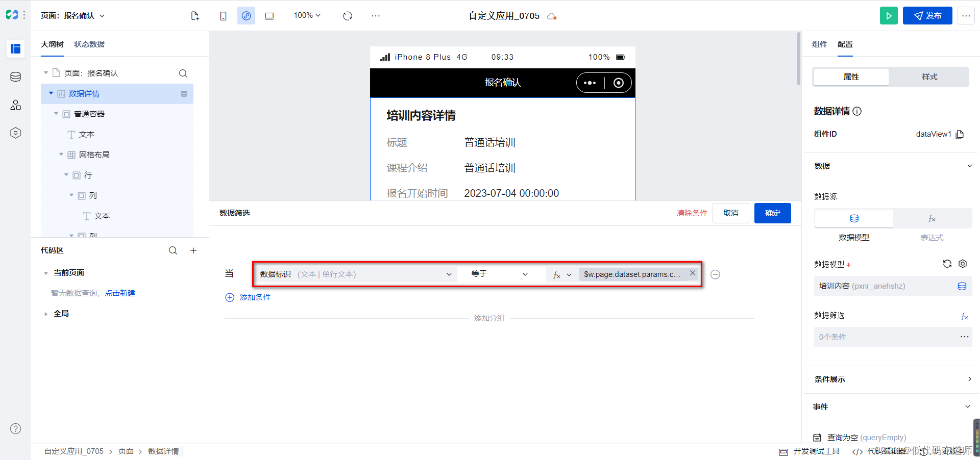Switch to phone preview mode
This screenshot has height=460, width=980.
(x=223, y=16)
